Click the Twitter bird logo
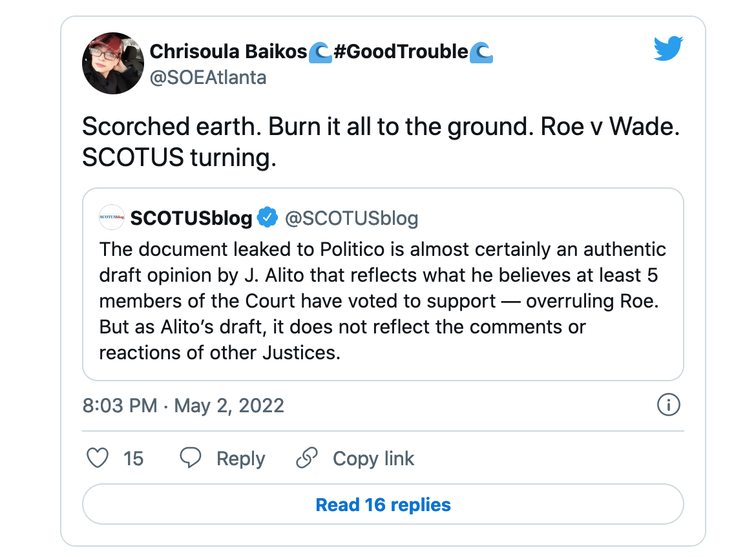This screenshot has width=756, height=557. click(668, 48)
